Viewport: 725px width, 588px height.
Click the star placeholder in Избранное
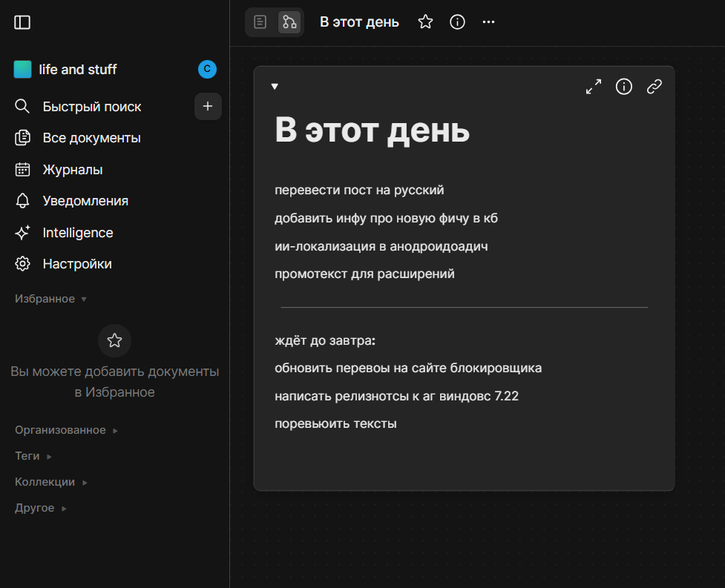[x=114, y=340]
